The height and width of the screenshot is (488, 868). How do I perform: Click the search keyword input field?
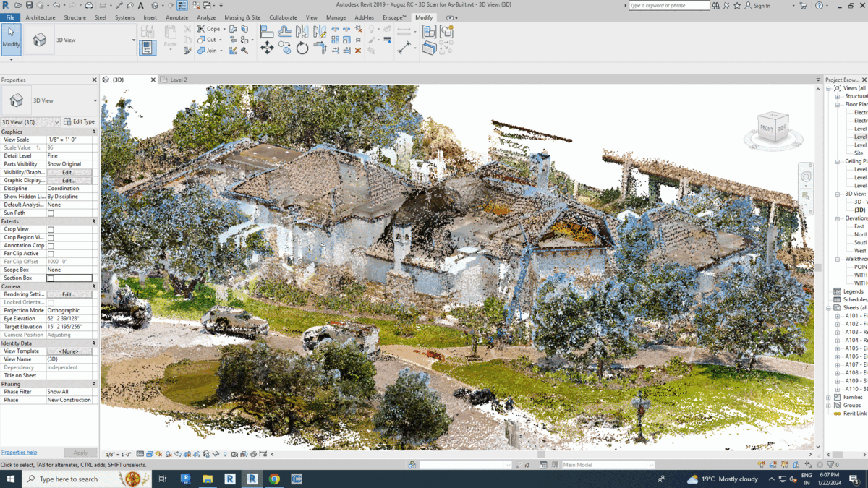coord(668,6)
